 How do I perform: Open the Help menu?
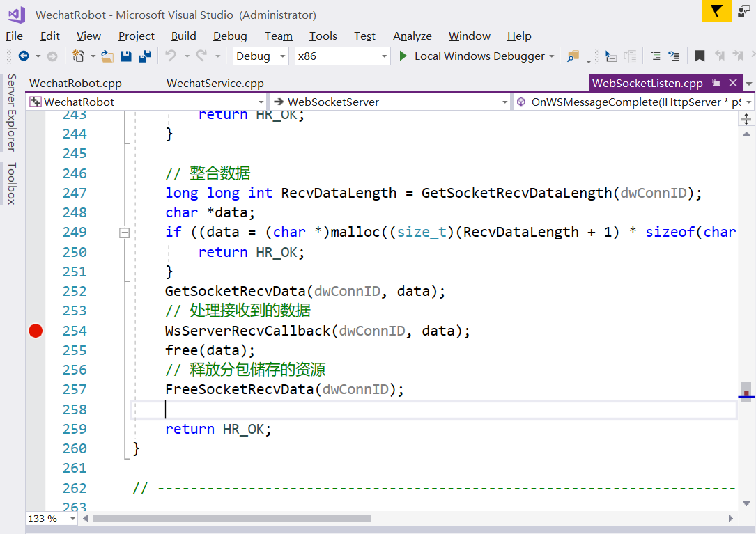pos(519,36)
